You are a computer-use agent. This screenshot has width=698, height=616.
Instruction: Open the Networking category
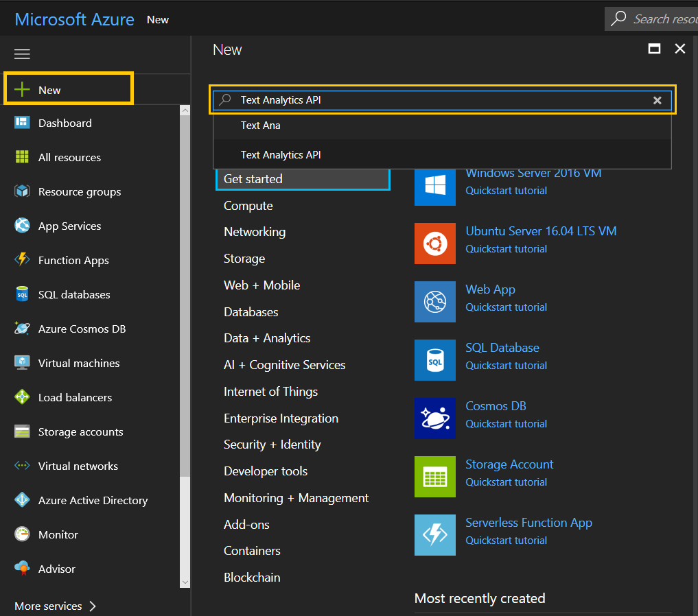pos(255,232)
